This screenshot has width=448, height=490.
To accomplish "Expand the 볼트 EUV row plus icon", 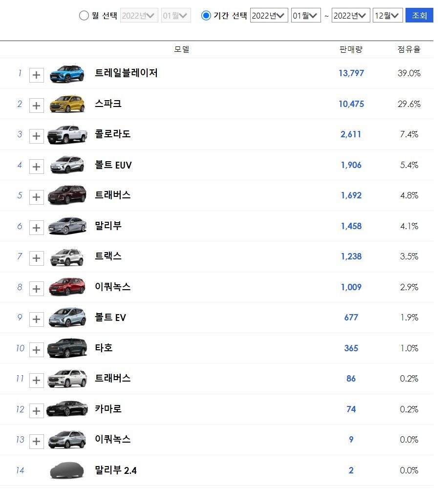I will tap(36, 167).
